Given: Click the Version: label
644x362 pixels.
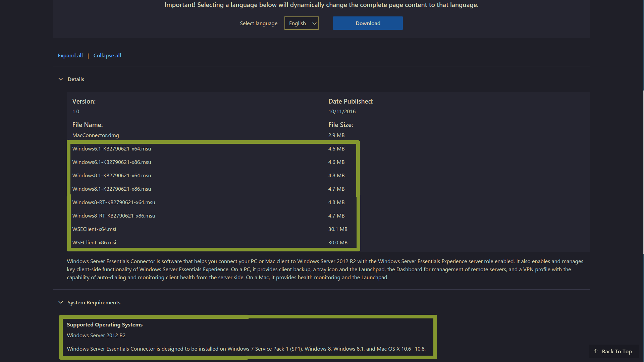Looking at the screenshot, I should coord(84,101).
